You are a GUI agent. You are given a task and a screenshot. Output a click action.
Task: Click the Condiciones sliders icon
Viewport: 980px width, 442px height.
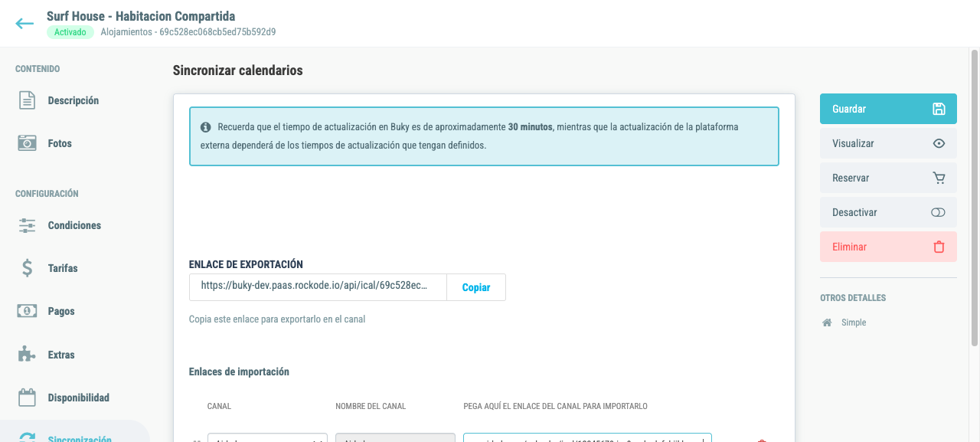[28, 225]
